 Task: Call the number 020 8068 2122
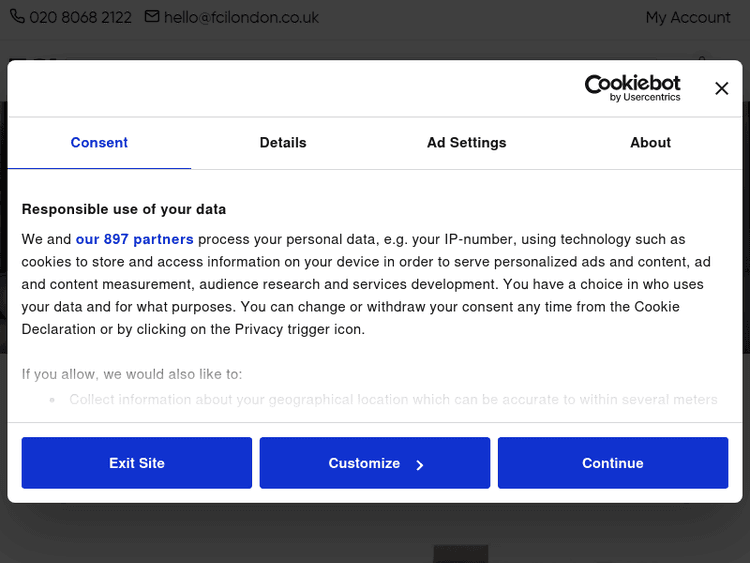click(x=80, y=17)
